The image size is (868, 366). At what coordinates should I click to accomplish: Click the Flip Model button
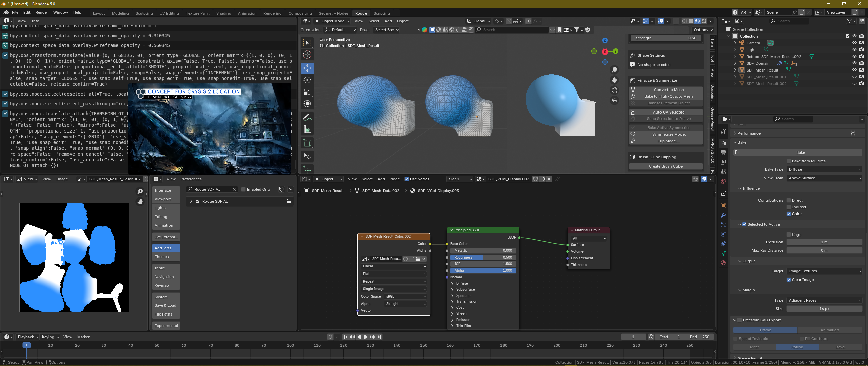point(666,141)
